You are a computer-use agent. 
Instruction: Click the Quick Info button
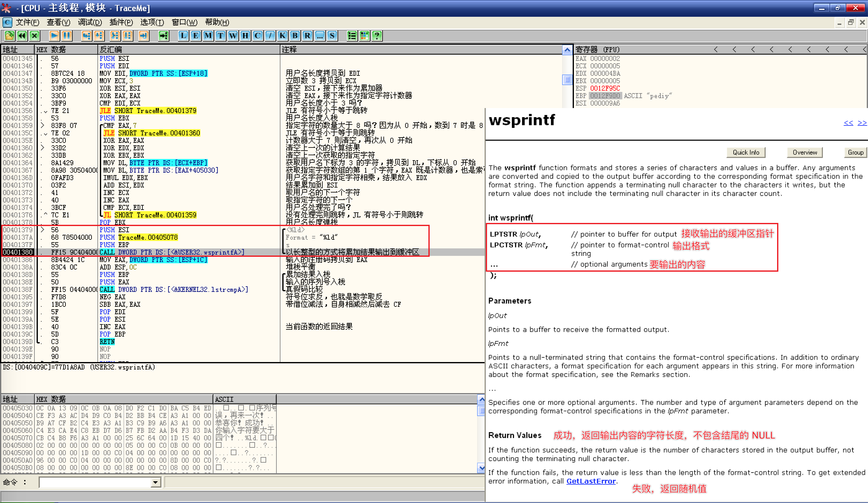pyautogui.click(x=745, y=152)
